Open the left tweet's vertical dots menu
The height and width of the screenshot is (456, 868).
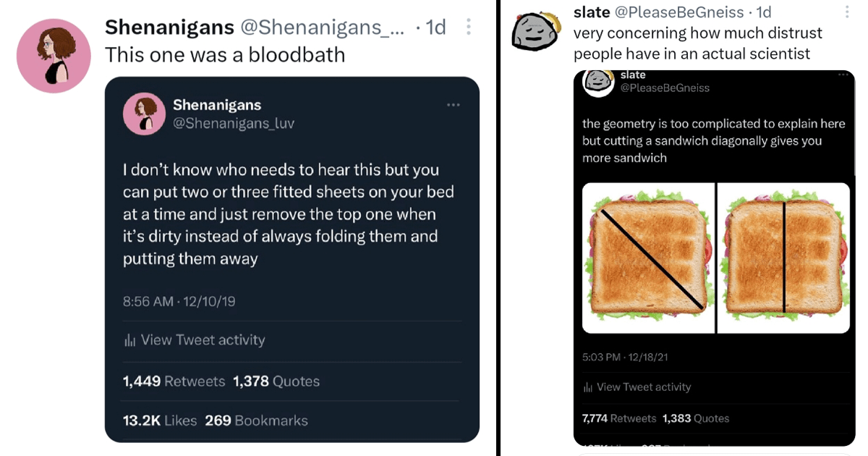click(468, 28)
